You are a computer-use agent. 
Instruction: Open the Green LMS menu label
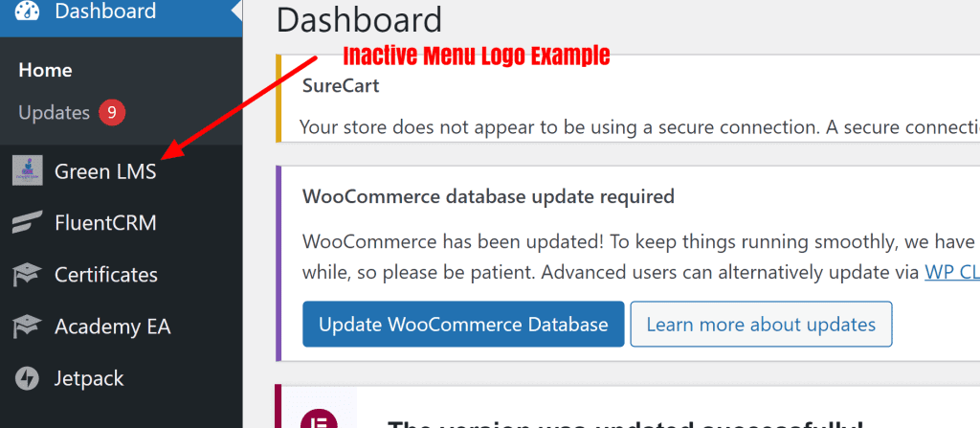(105, 172)
